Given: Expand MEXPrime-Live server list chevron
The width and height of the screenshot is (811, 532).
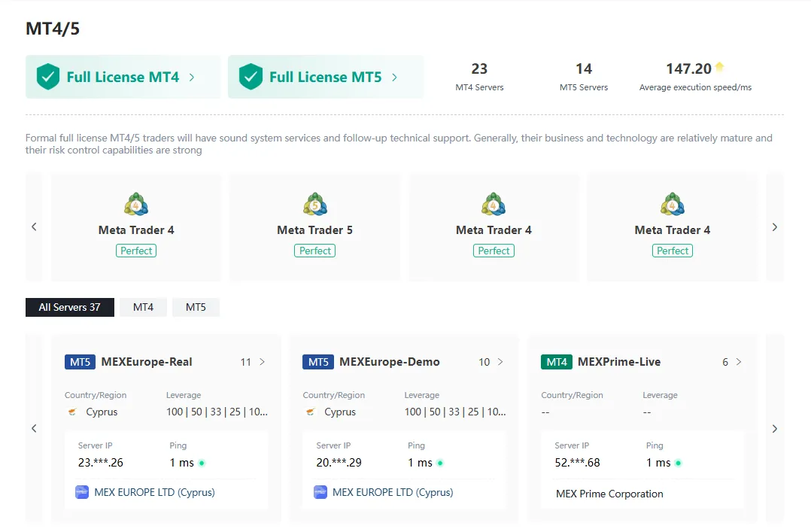Looking at the screenshot, I should point(739,362).
